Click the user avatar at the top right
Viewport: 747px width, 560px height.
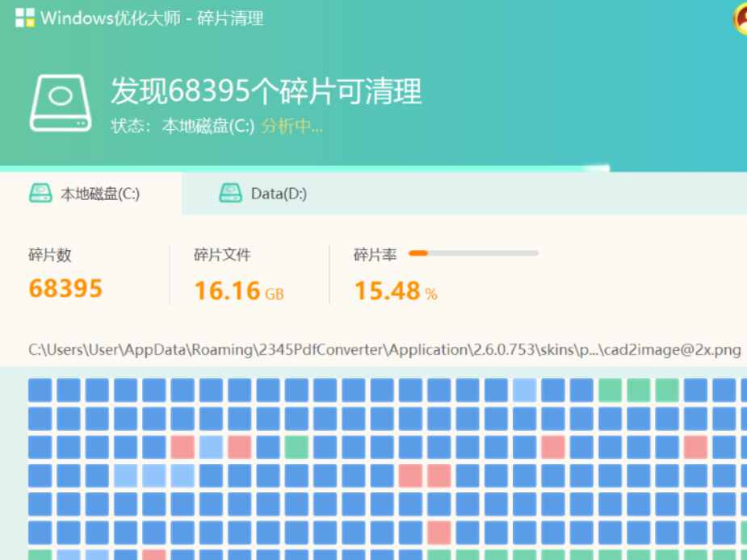click(x=740, y=20)
